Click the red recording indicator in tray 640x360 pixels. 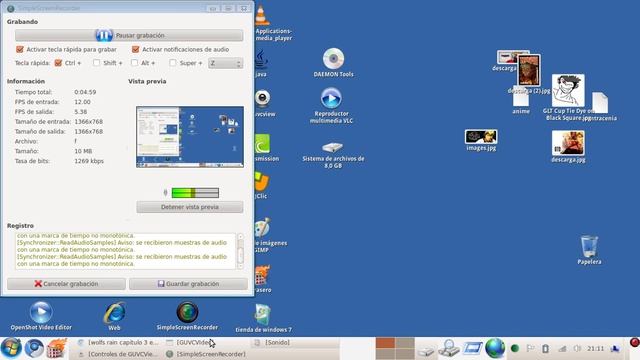pos(635,342)
